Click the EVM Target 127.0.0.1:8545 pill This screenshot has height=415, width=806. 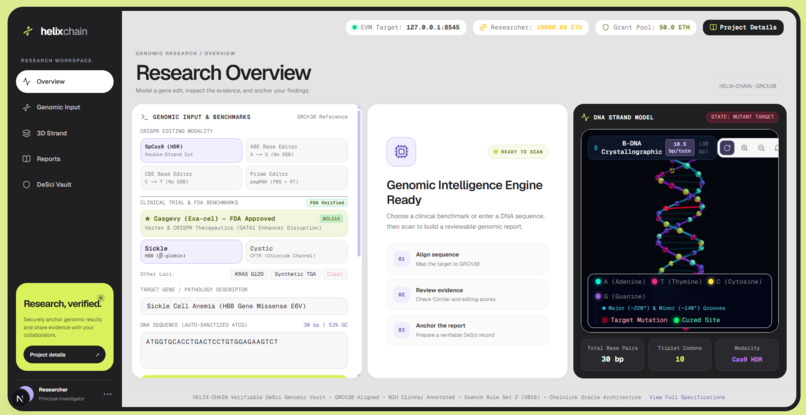pos(406,28)
